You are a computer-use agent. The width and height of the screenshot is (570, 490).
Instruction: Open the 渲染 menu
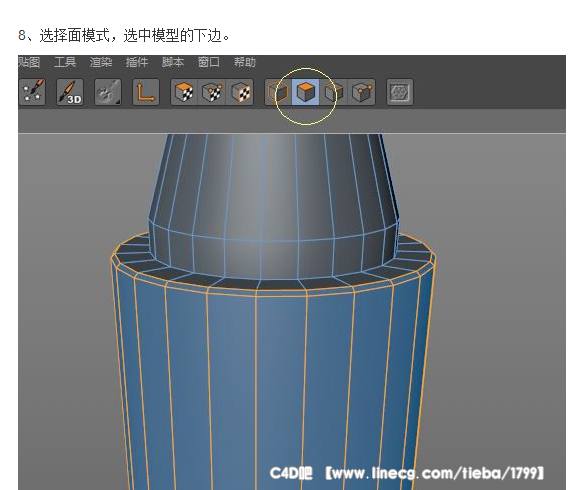(x=101, y=62)
